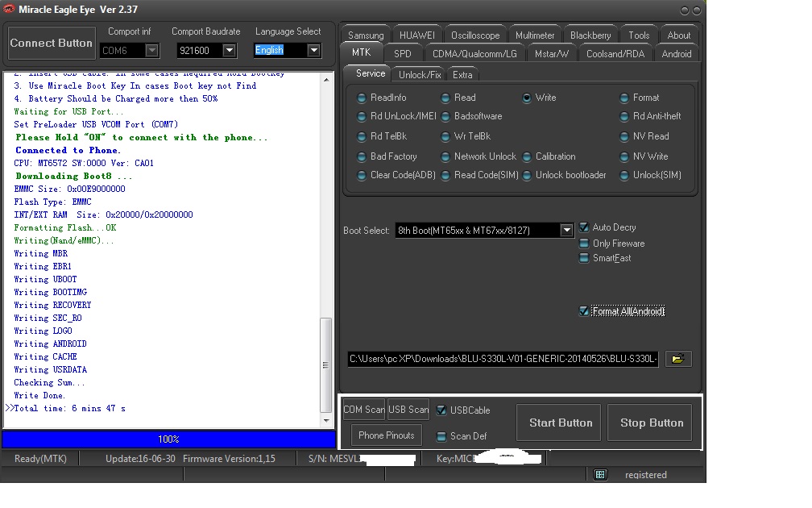
Task: Click the 100% progress bar
Action: coord(169,439)
